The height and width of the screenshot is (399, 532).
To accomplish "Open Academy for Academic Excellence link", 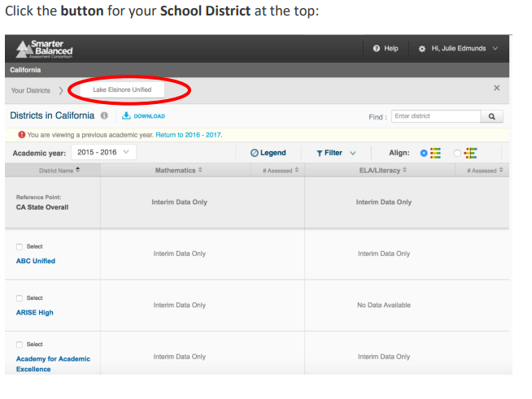I will coord(53,364).
